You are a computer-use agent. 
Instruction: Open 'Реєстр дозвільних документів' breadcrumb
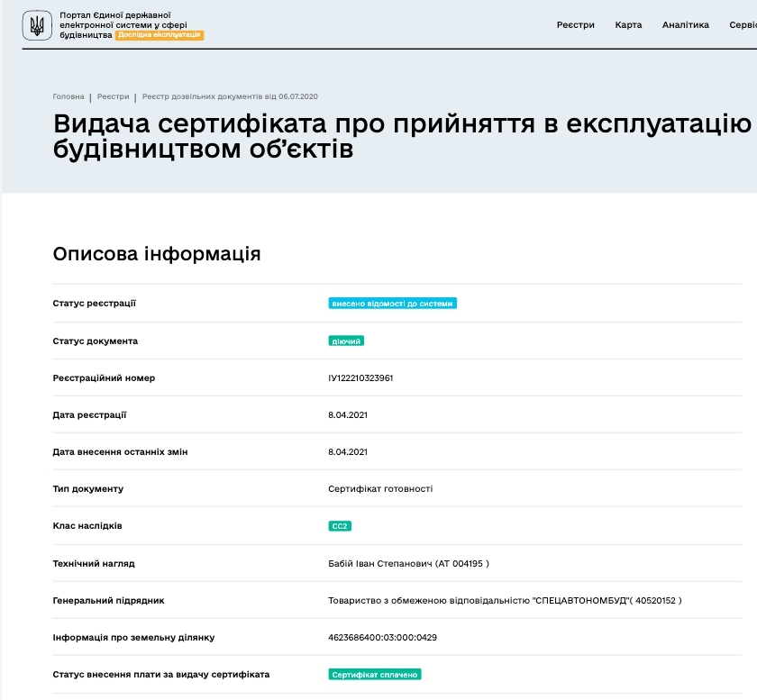coord(230,96)
